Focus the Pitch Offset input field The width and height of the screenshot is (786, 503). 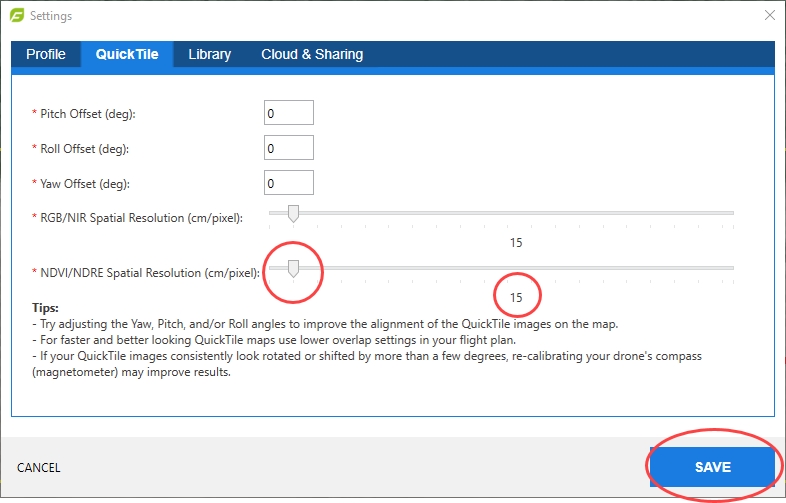point(289,113)
